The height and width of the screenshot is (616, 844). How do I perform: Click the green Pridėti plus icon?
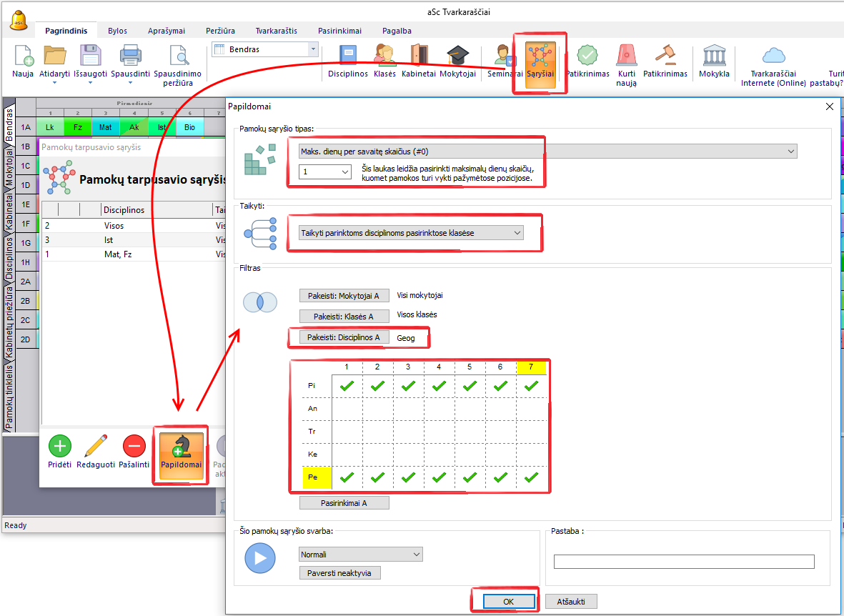coord(59,447)
